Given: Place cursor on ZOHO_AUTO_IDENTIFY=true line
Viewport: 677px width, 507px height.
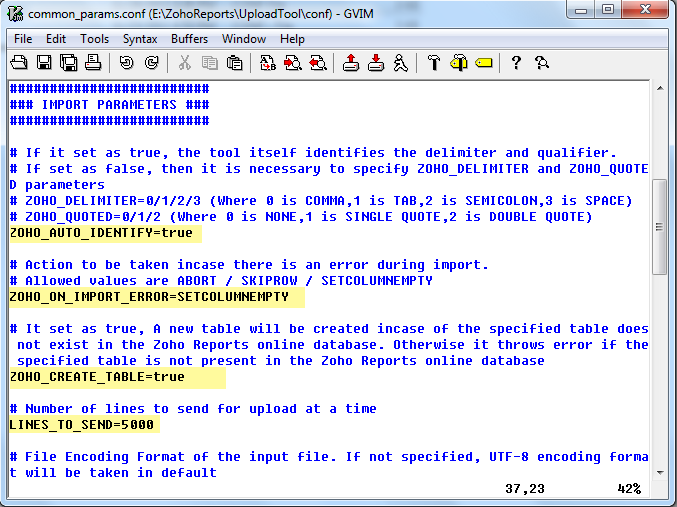Looking at the screenshot, I should pyautogui.click(x=101, y=233).
